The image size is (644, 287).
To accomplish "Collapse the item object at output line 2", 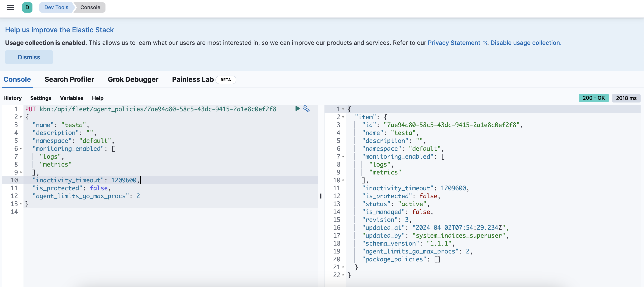I will pyautogui.click(x=343, y=117).
